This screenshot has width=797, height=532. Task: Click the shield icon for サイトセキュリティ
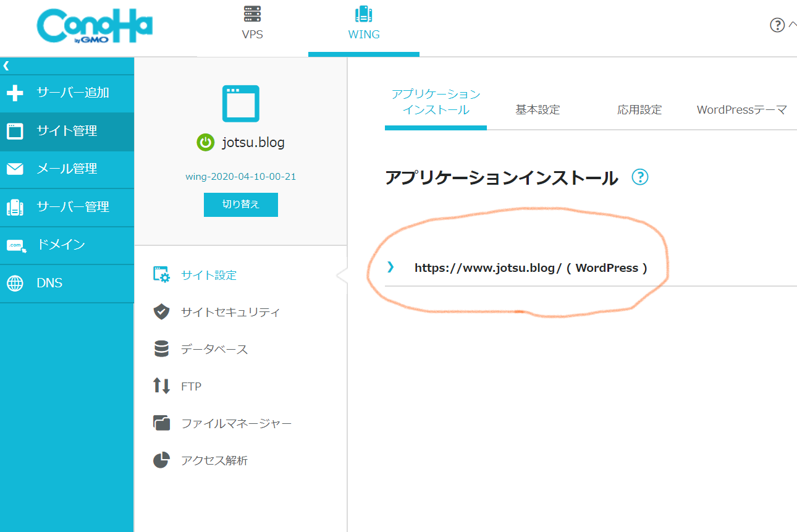tap(161, 312)
